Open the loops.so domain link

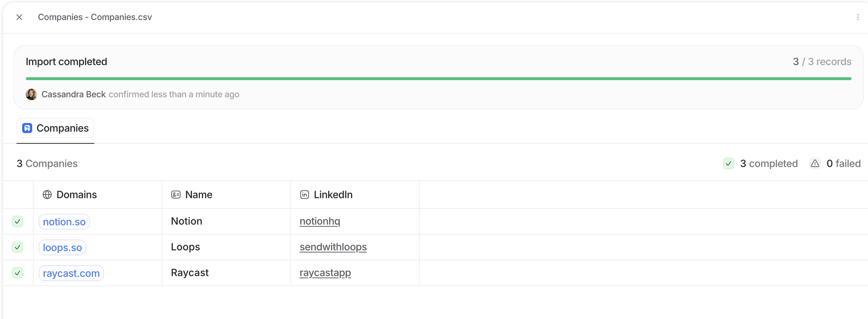62,248
